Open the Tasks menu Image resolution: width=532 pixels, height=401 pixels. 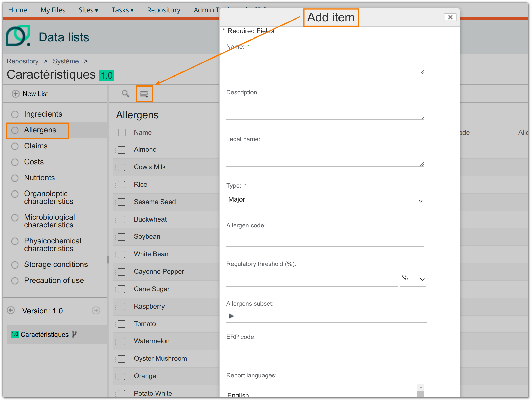pos(122,10)
